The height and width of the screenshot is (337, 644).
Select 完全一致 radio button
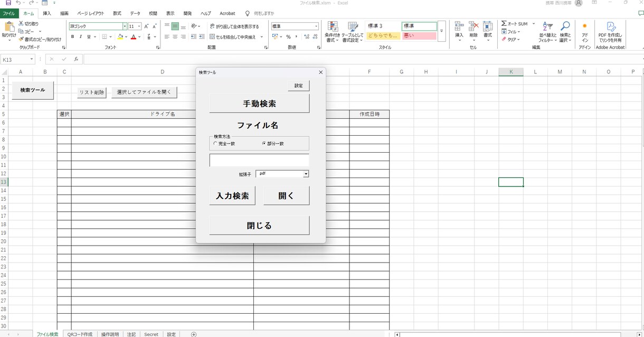(x=215, y=144)
